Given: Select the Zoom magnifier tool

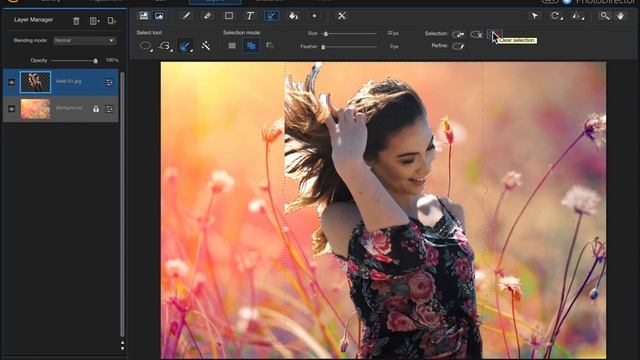Looking at the screenshot, I should pos(604,16).
